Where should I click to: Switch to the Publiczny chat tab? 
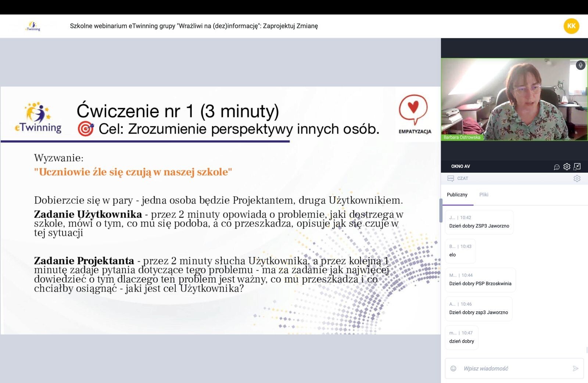coord(457,195)
